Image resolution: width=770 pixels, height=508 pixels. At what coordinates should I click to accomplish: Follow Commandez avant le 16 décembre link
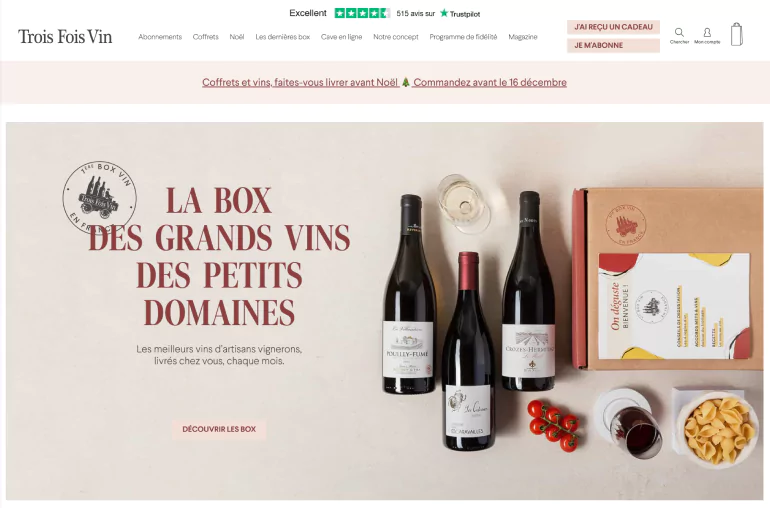[x=490, y=83]
